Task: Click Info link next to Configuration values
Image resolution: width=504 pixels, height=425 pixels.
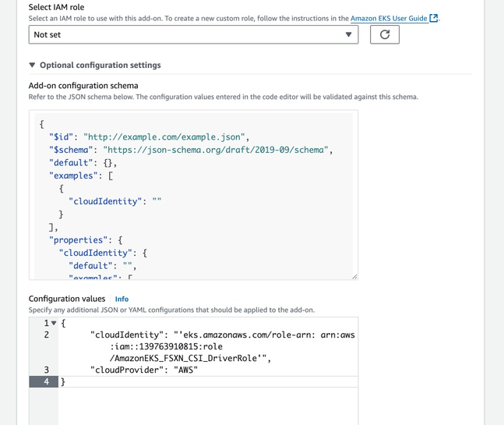Action: pyautogui.click(x=122, y=299)
